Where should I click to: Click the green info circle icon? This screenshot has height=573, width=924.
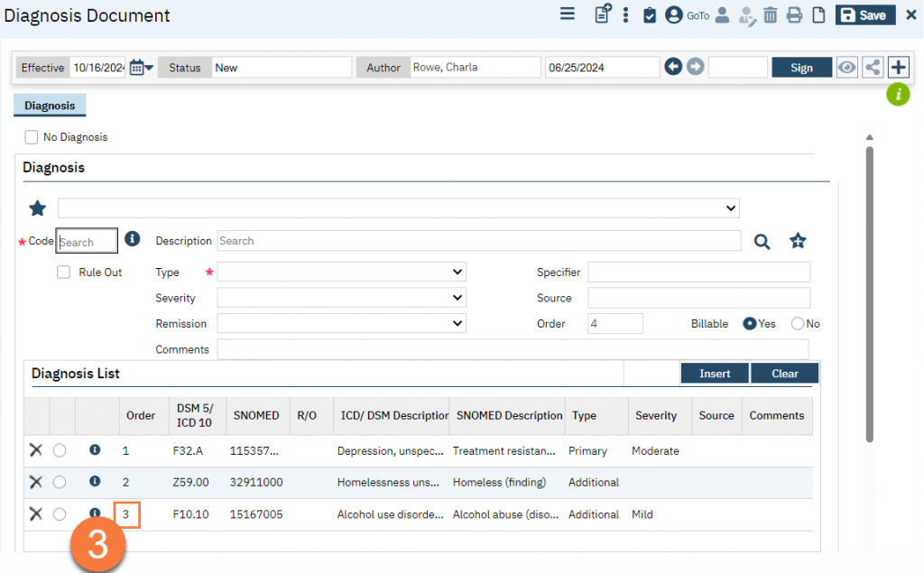tap(897, 94)
